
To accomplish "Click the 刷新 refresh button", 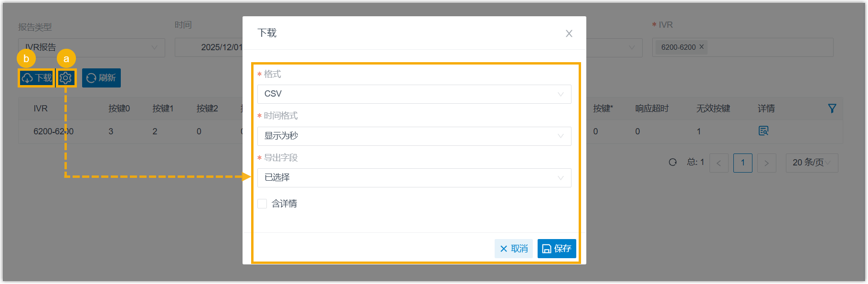I will coord(101,78).
